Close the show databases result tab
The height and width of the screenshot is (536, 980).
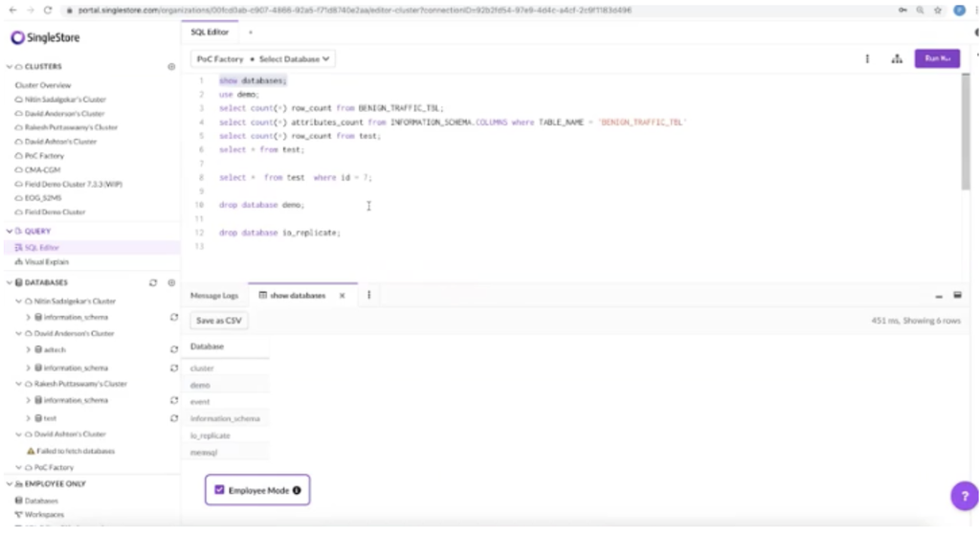coord(342,296)
